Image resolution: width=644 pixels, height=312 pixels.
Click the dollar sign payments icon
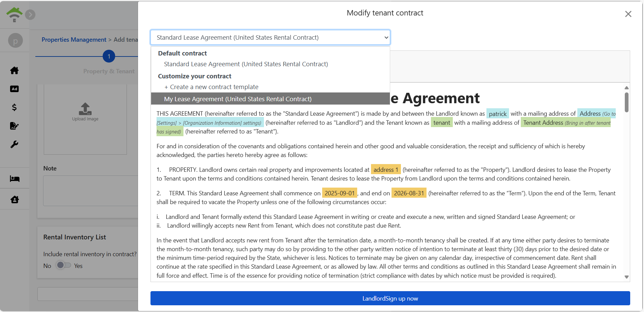point(14,107)
